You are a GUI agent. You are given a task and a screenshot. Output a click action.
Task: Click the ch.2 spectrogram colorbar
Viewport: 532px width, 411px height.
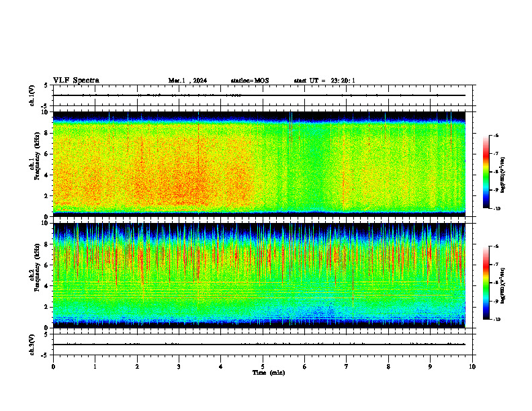coord(486,283)
